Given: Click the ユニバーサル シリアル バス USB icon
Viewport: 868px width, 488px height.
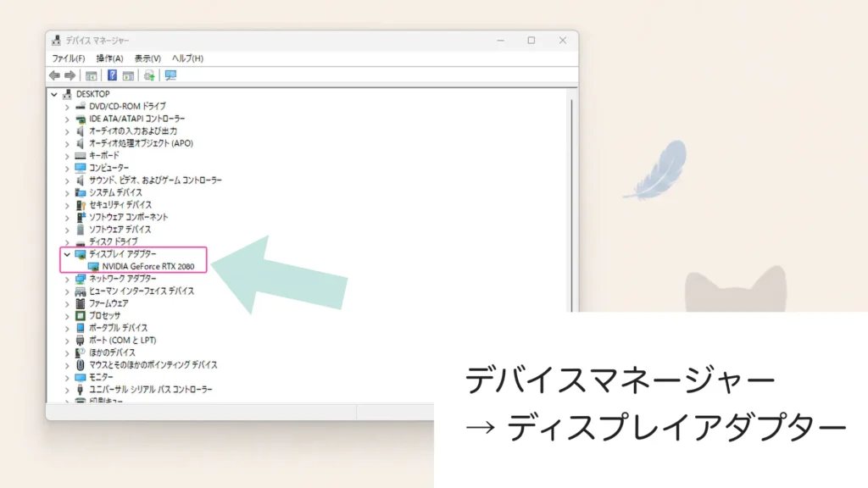Looking at the screenshot, I should [x=81, y=390].
